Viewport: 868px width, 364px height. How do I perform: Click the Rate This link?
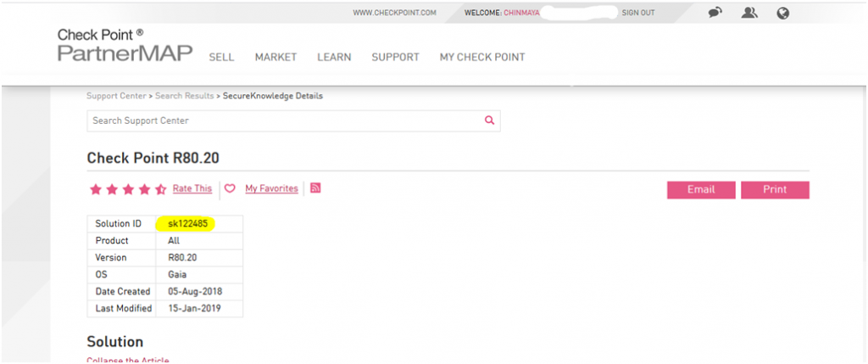click(x=192, y=188)
